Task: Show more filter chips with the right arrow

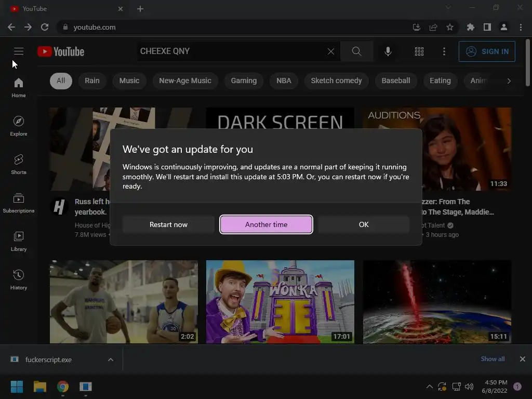Action: click(509, 81)
